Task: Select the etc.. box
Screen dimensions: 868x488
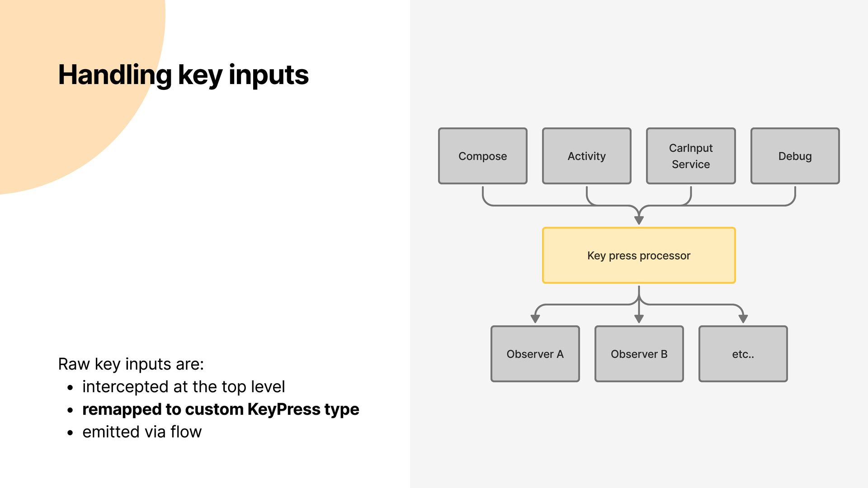Action: point(743,354)
